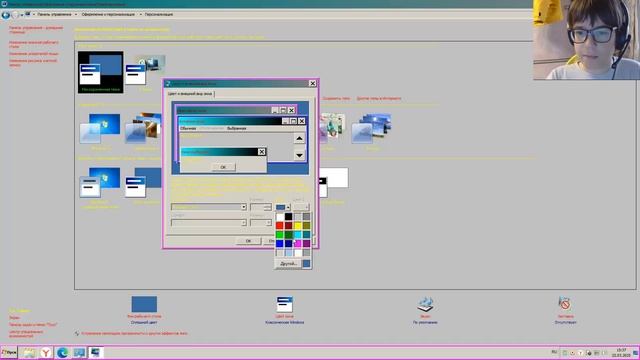Launch Yandex Browser from the taskbar

pyautogui.click(x=46, y=352)
